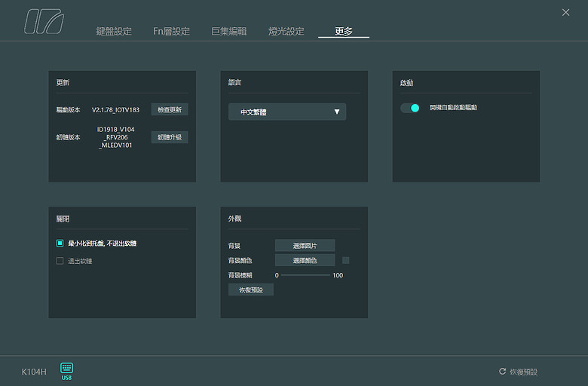Click the refresh icon beside 恢復預設 at bottom

coord(503,372)
